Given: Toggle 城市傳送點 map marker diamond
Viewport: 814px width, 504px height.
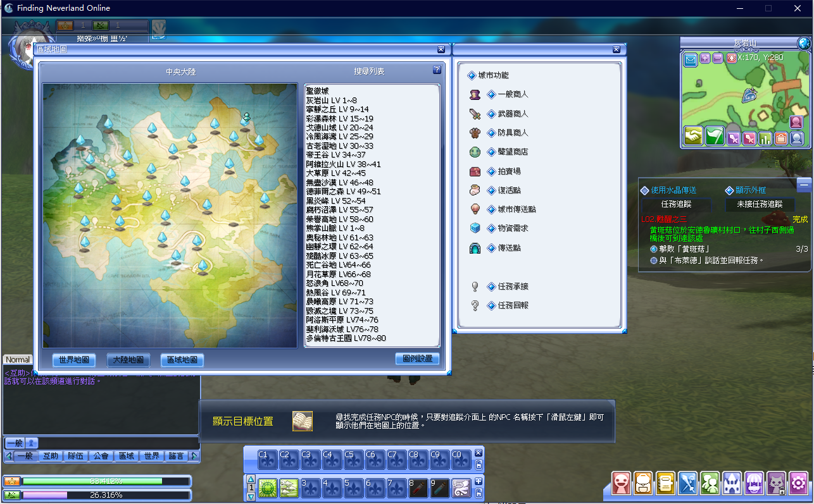Looking at the screenshot, I should point(491,209).
